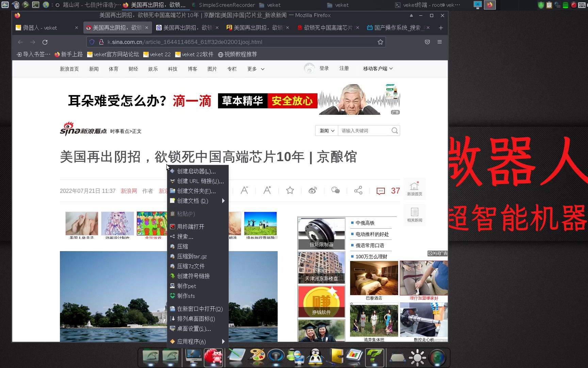
Task: Share the article via the Weibo icon
Action: coord(313,190)
